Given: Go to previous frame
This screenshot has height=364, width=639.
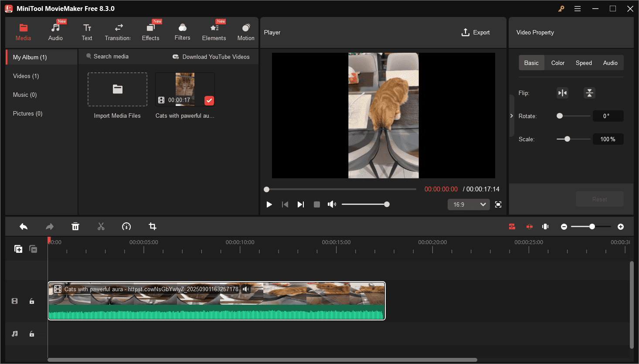Looking at the screenshot, I should 285,204.
